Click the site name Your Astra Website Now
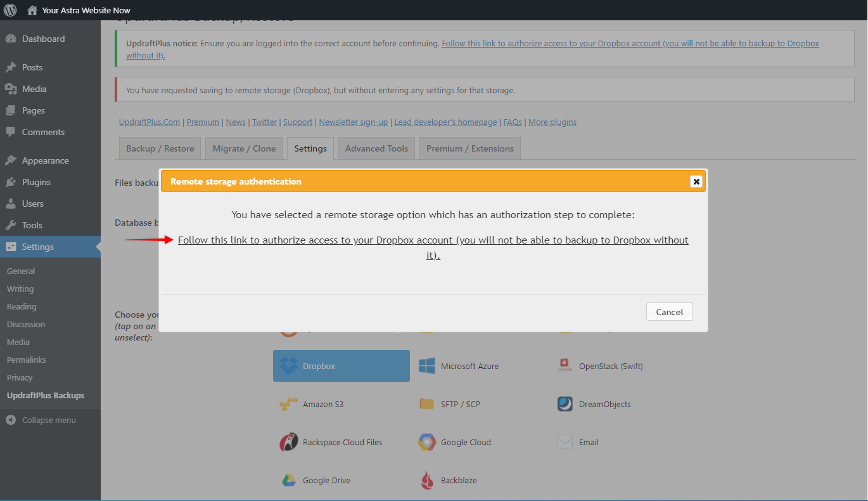The width and height of the screenshot is (868, 501). click(x=86, y=10)
